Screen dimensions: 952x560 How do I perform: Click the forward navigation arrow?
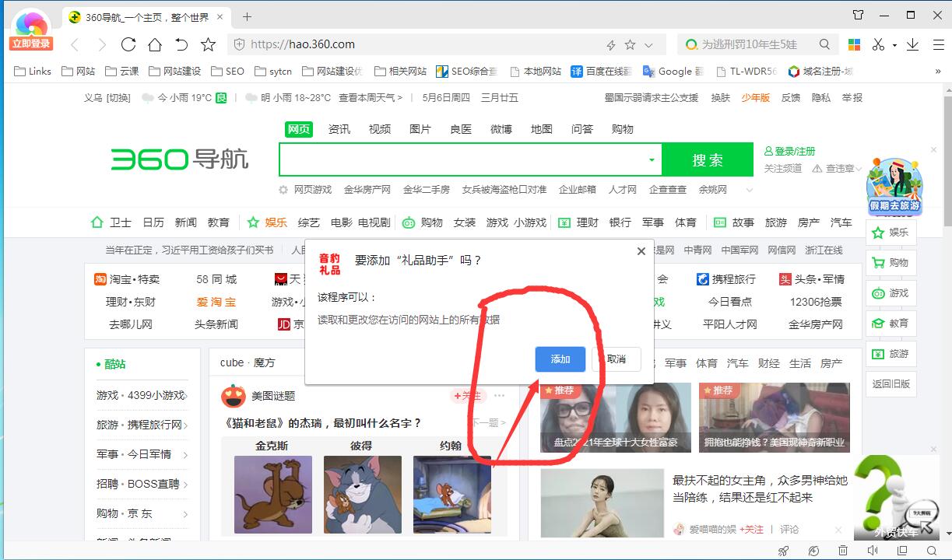[101, 44]
